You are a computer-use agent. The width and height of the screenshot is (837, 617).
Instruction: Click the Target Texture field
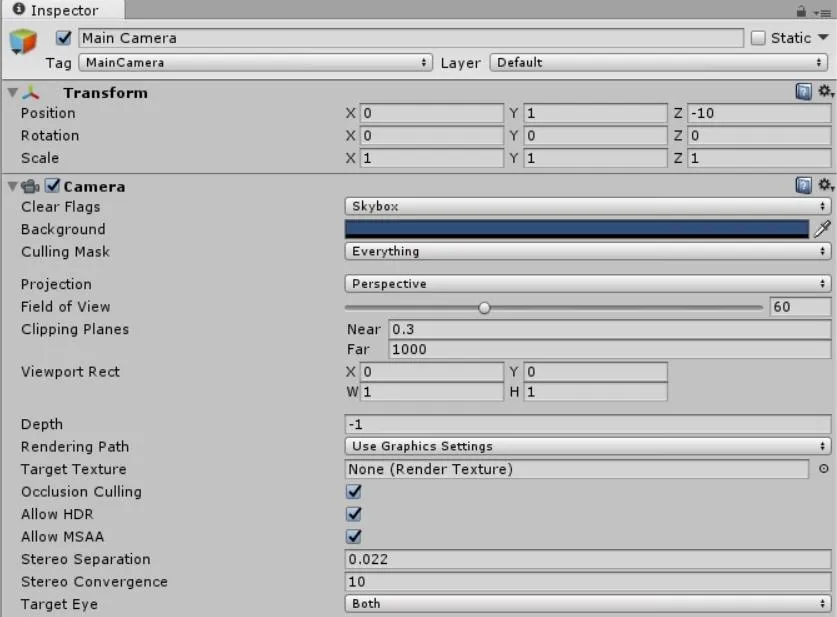tap(577, 469)
